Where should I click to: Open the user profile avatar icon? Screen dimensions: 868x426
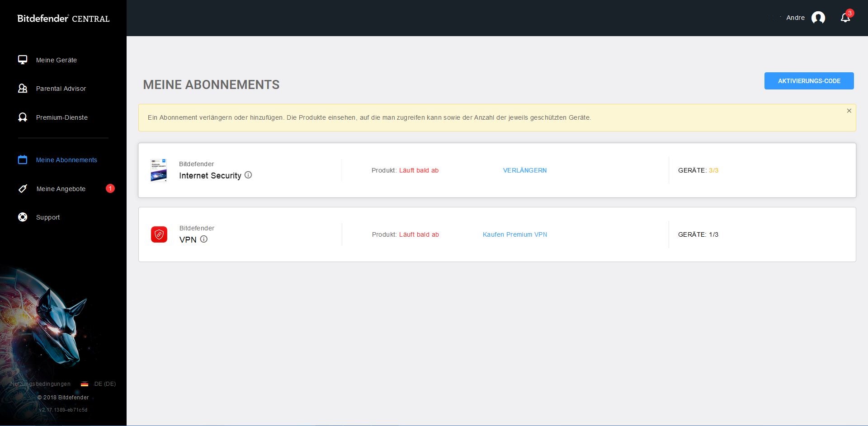818,18
